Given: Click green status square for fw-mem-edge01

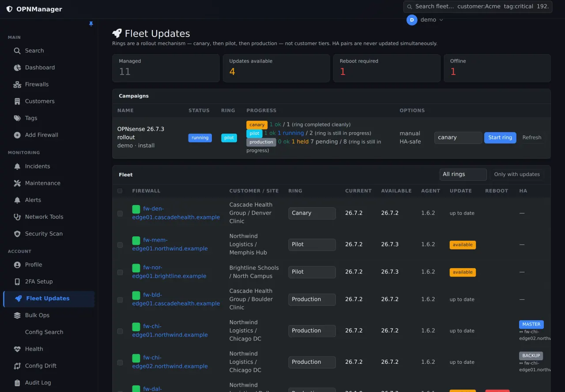Looking at the screenshot, I should (x=136, y=240).
